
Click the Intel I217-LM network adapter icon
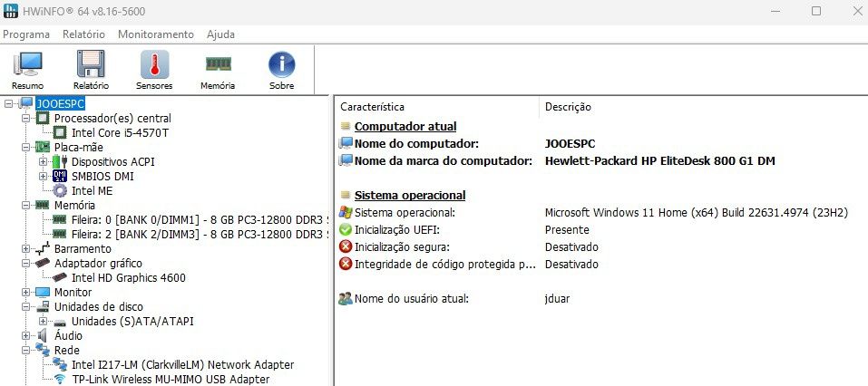[x=61, y=364]
